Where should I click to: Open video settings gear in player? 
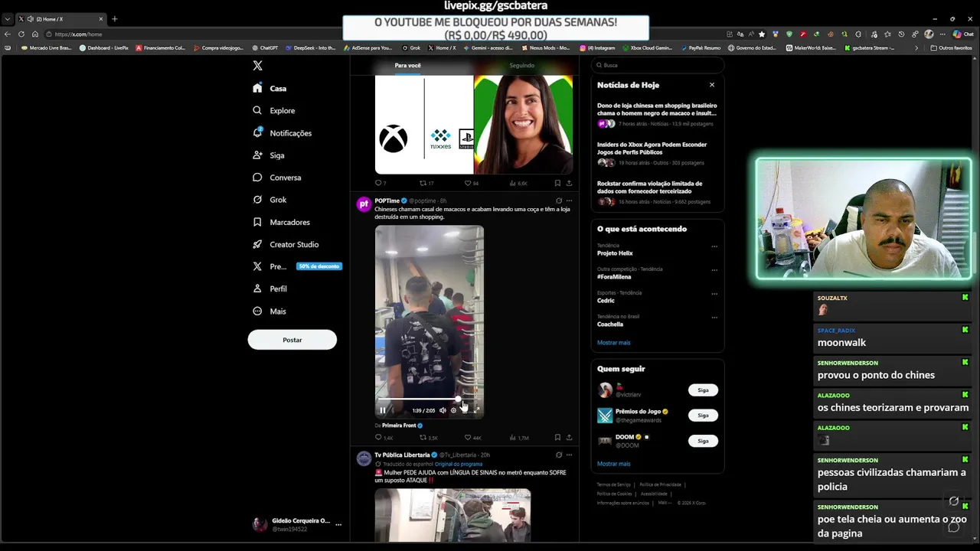coord(453,410)
